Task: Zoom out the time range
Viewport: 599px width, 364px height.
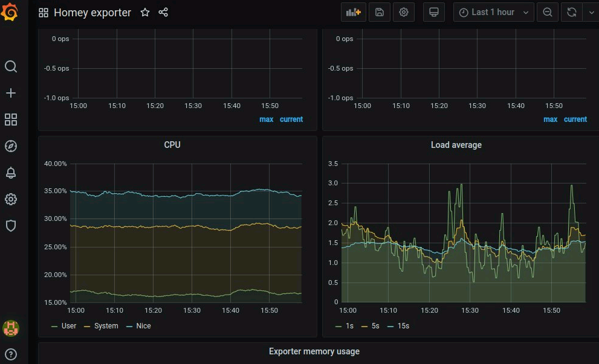Action: coord(548,12)
